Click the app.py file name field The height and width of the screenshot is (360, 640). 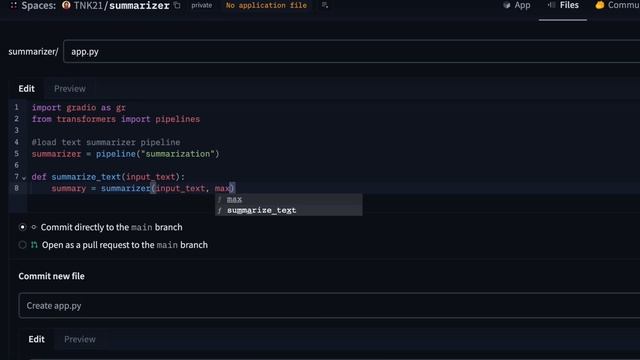[351, 51]
